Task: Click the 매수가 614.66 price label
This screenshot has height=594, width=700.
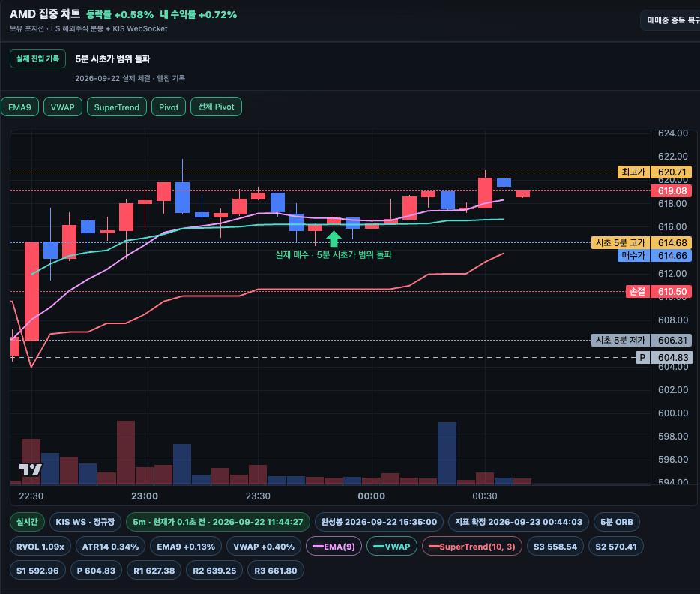Action: click(654, 256)
